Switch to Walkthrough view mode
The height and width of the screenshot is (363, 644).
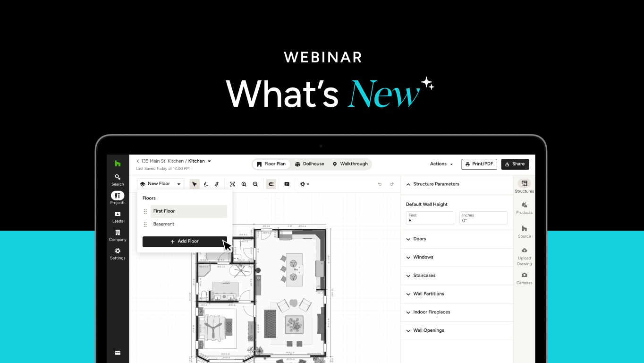350,164
